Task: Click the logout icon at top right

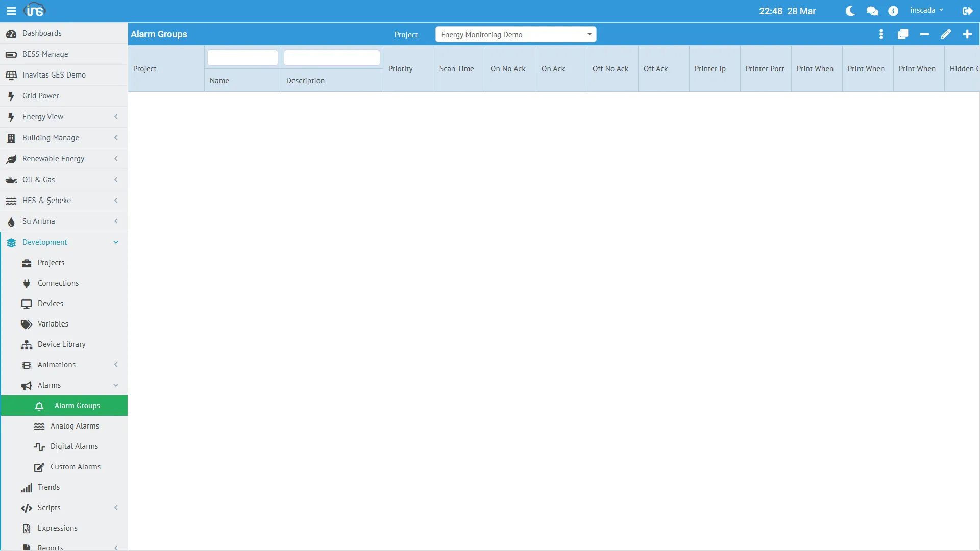Action: point(967,11)
